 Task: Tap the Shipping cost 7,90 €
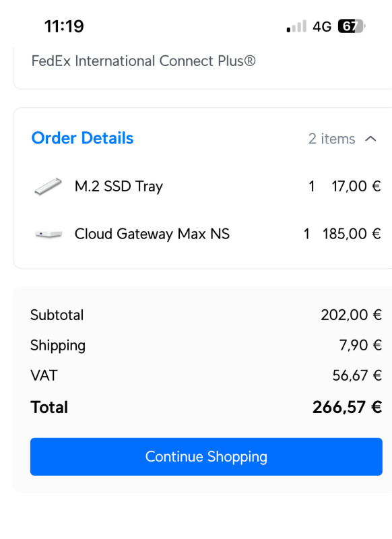(360, 345)
